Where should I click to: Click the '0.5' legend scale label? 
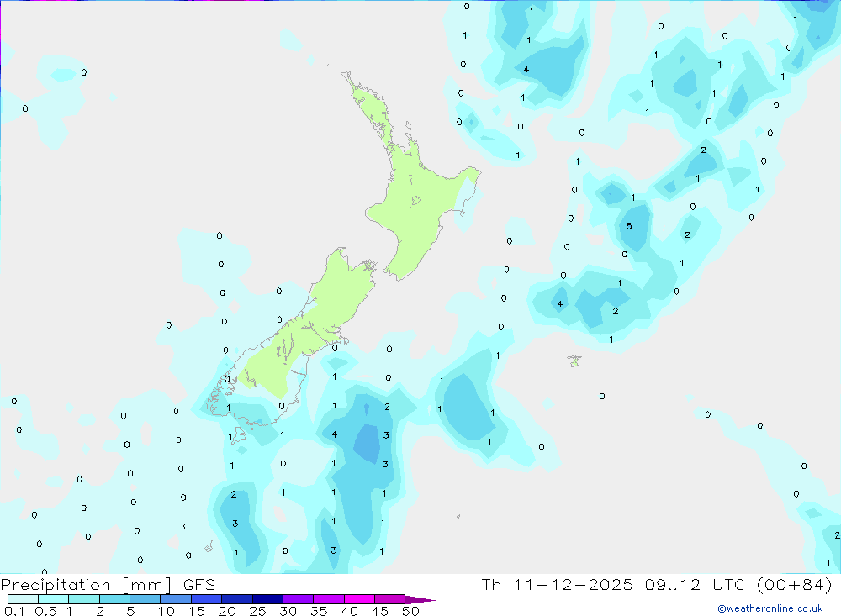(x=46, y=611)
